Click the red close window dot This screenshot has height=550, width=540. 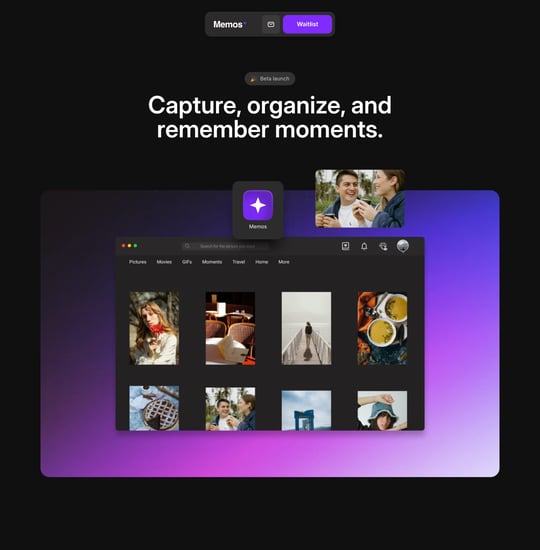[124, 246]
